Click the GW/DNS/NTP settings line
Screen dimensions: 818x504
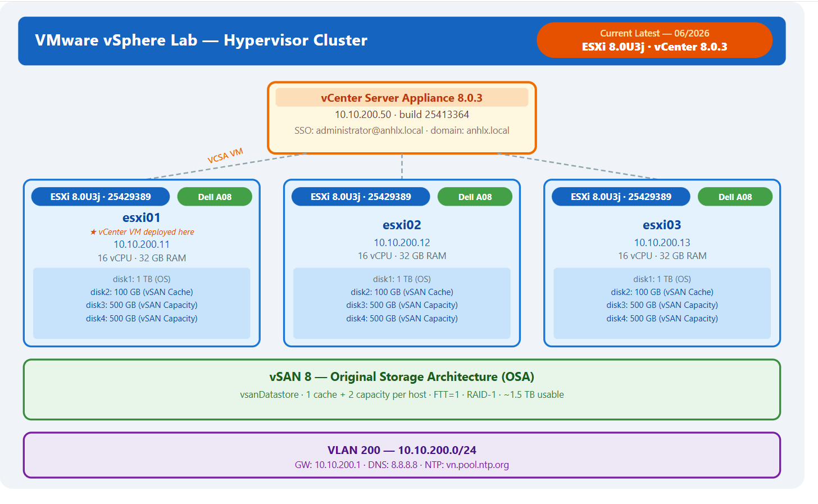pos(402,465)
